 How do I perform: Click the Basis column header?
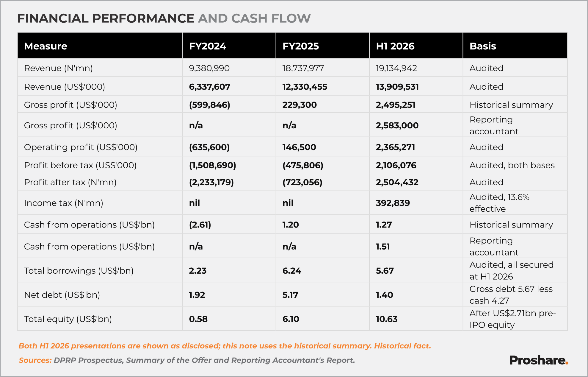pos(483,46)
